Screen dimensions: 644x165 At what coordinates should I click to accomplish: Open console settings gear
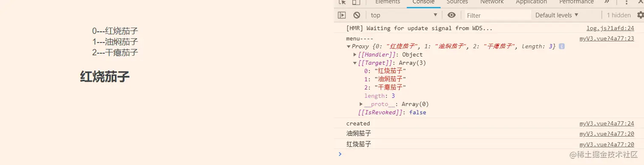point(640,15)
